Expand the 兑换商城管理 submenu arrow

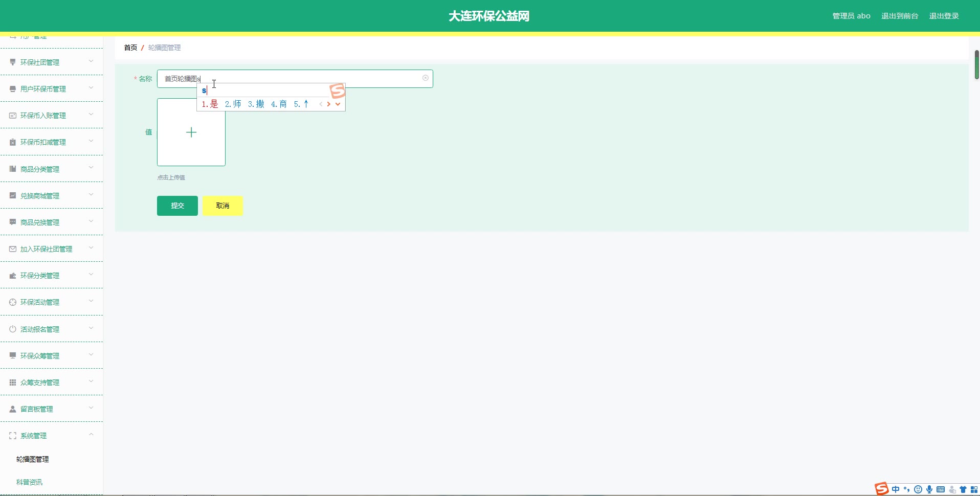91,194
